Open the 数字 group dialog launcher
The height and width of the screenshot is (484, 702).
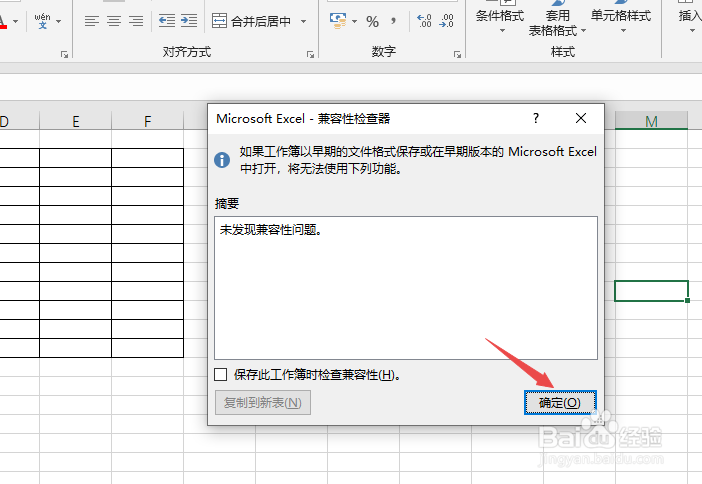(x=457, y=54)
